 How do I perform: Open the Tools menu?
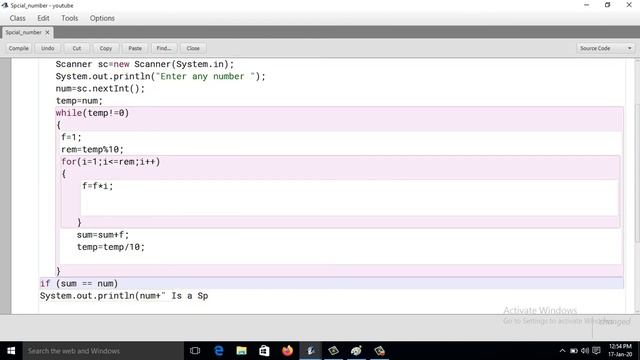click(69, 18)
